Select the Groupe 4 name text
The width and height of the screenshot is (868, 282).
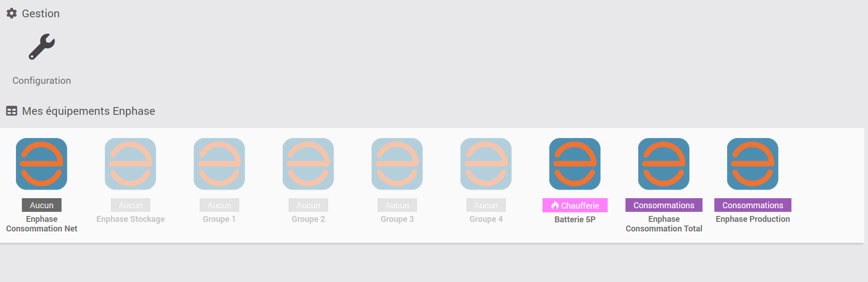[x=486, y=219]
